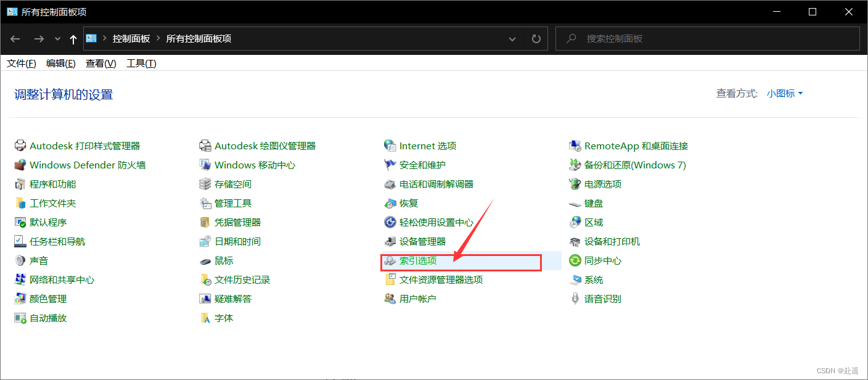Click the 任务栏和导航 icon
The image size is (868, 380).
coord(20,242)
